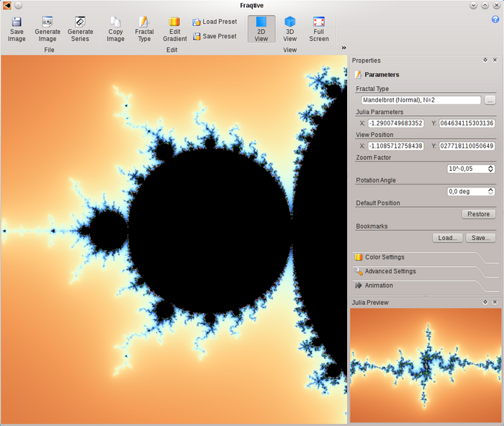
Task: Click the Julia Preview thumbnail image
Action: pos(425,365)
